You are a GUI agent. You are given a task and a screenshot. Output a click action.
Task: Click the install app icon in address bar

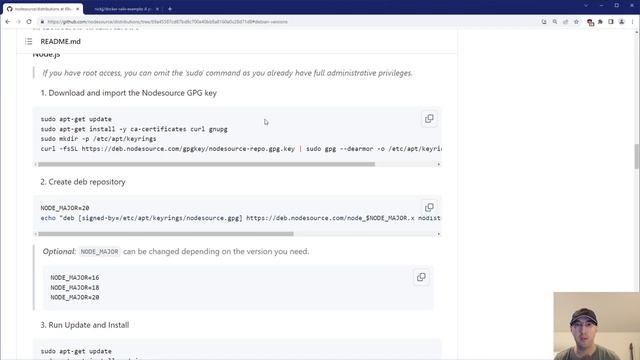coord(544,22)
